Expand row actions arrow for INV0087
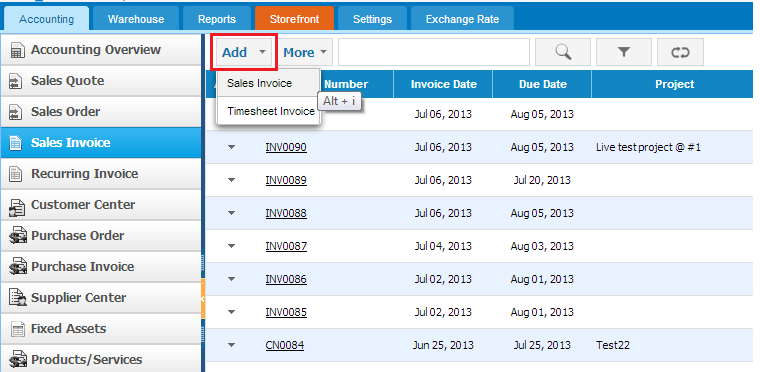The image size is (760, 372). [x=231, y=246]
